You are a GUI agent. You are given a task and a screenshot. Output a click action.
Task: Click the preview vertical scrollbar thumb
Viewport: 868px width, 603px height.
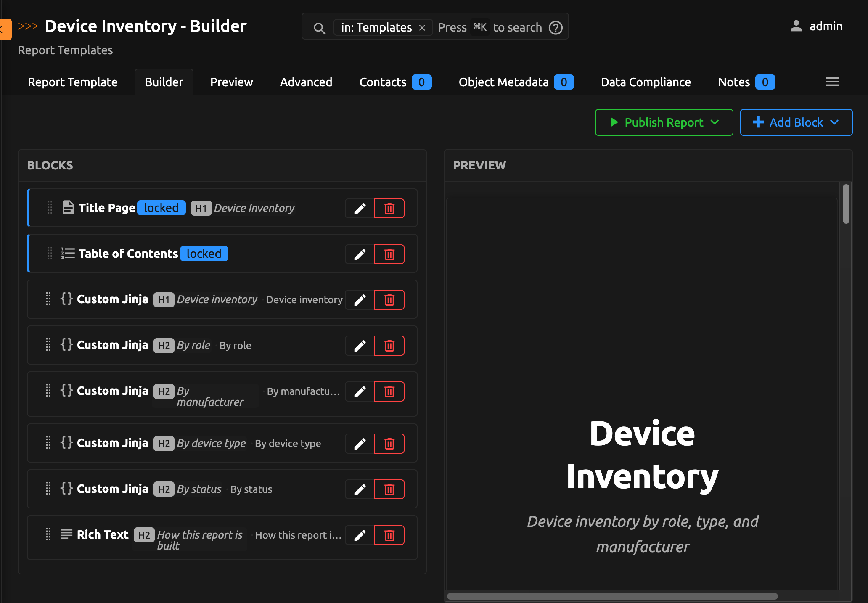pyautogui.click(x=846, y=204)
